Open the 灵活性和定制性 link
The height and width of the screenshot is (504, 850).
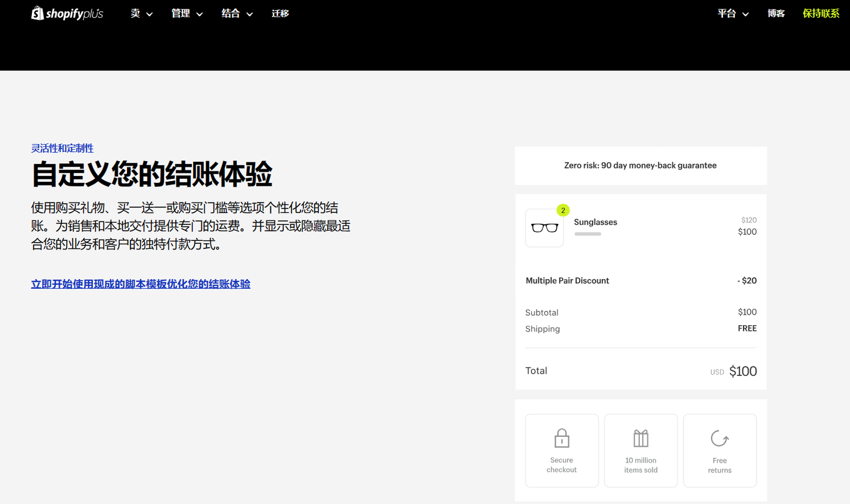click(62, 148)
